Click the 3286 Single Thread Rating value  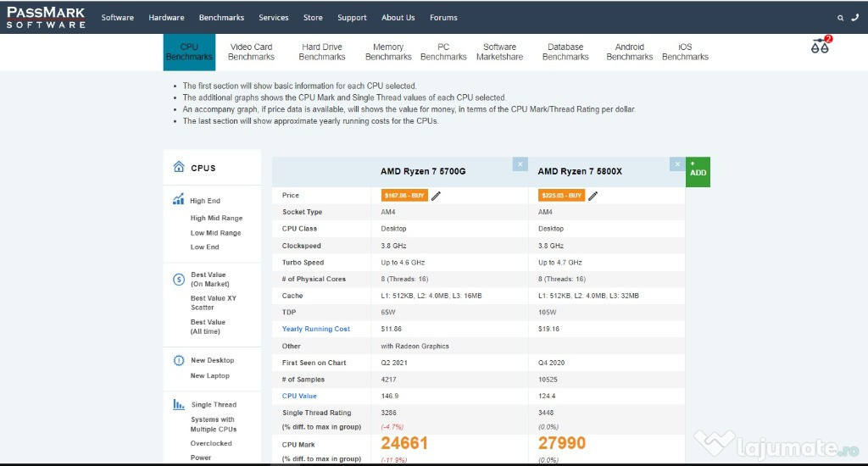pos(388,413)
